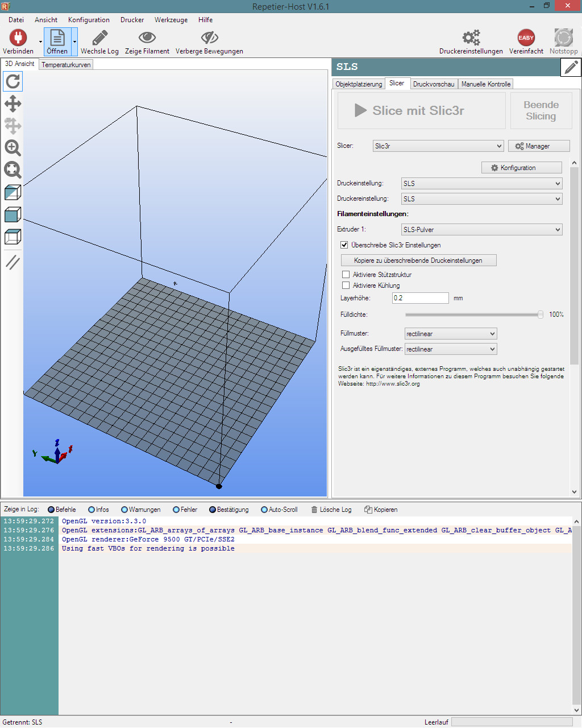This screenshot has height=728, width=582.
Task: Clear the log with Lösche Log
Action: (x=331, y=510)
